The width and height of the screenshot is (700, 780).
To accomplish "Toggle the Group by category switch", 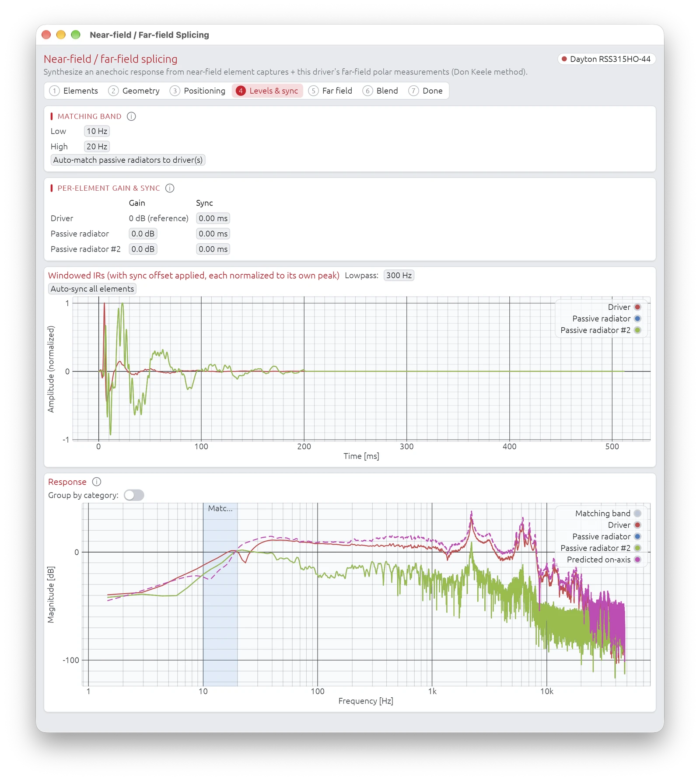I will coord(134,495).
